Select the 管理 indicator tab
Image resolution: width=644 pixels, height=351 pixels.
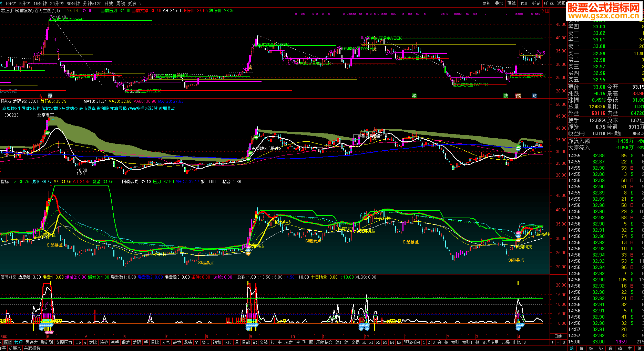18,342
